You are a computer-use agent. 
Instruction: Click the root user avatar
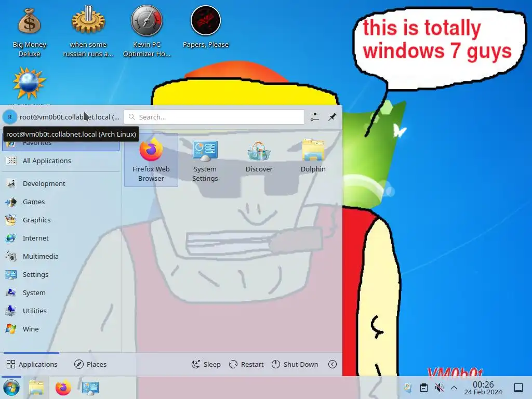(10, 117)
